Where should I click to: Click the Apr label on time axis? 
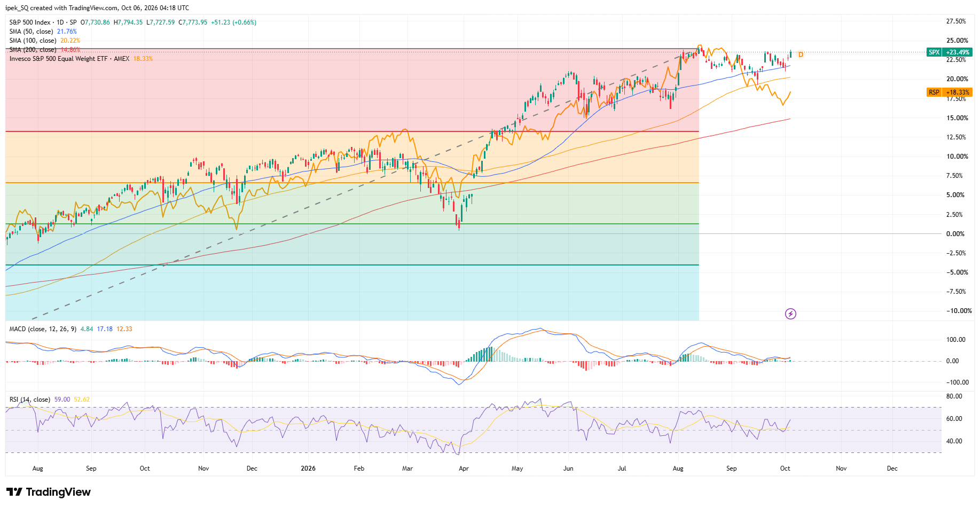(464, 468)
